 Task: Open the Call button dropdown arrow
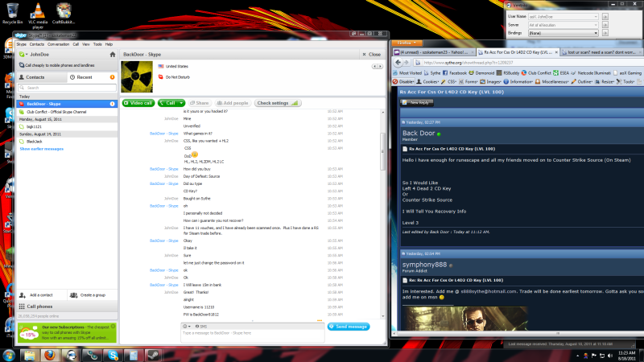pos(181,103)
